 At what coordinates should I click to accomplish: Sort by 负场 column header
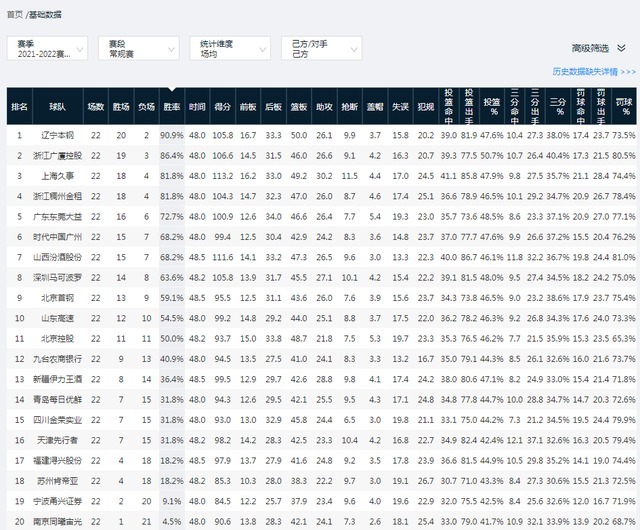[x=146, y=107]
